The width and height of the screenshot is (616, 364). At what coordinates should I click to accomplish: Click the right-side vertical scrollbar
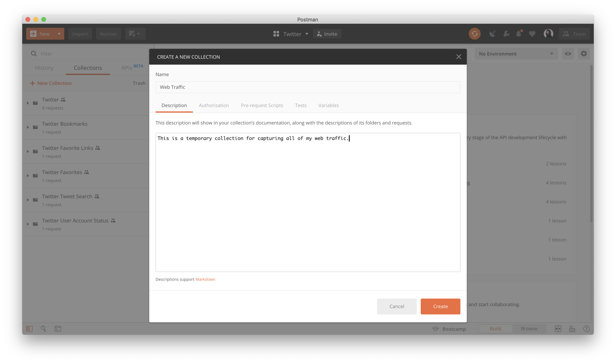[591, 144]
